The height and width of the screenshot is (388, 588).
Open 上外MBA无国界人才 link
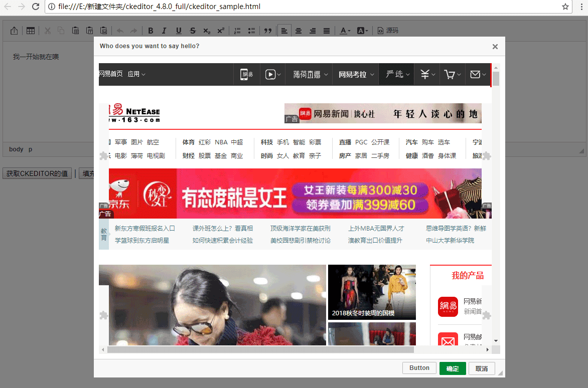(x=376, y=229)
